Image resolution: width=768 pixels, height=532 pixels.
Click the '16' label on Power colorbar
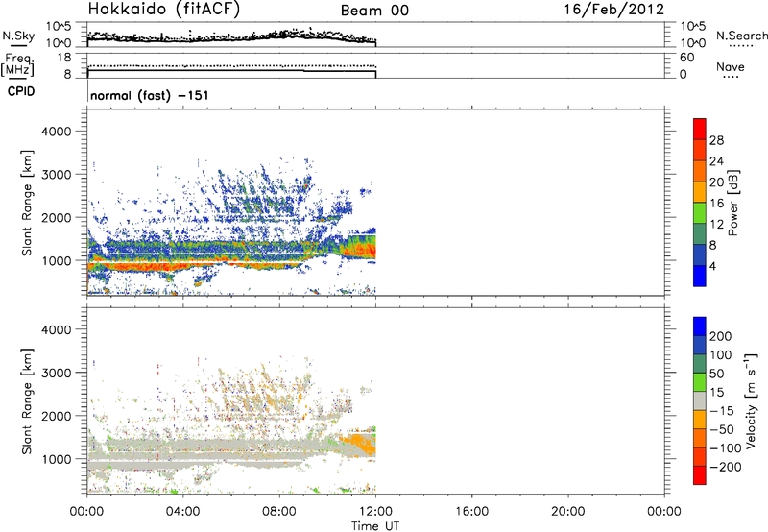click(716, 204)
